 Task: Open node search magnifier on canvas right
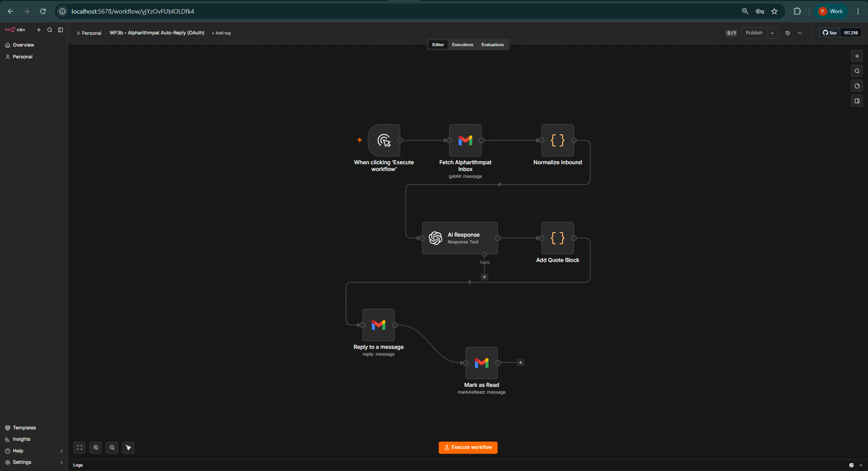[857, 71]
